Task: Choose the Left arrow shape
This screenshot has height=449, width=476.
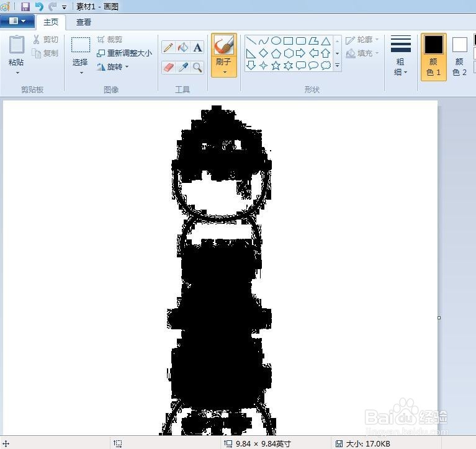Action: tap(313, 53)
